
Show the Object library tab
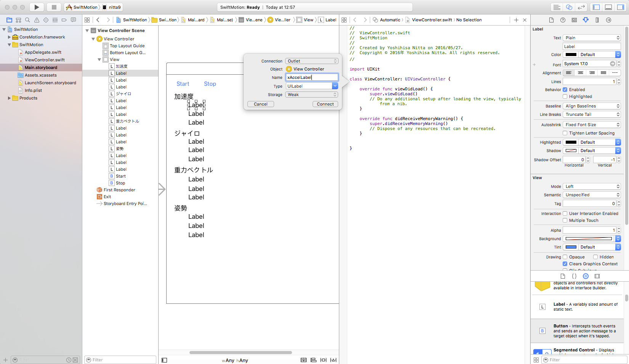point(586,276)
